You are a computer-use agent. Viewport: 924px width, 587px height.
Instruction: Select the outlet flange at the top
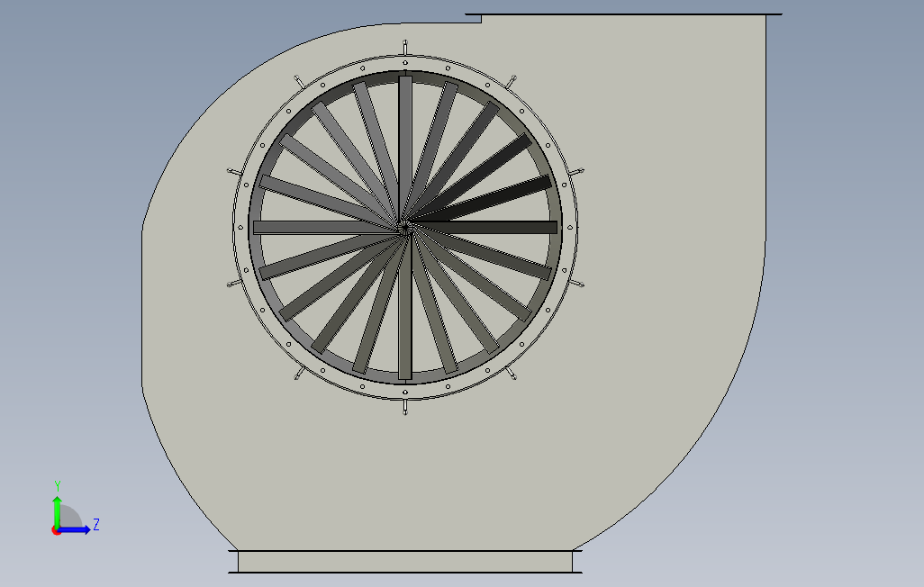point(623,14)
